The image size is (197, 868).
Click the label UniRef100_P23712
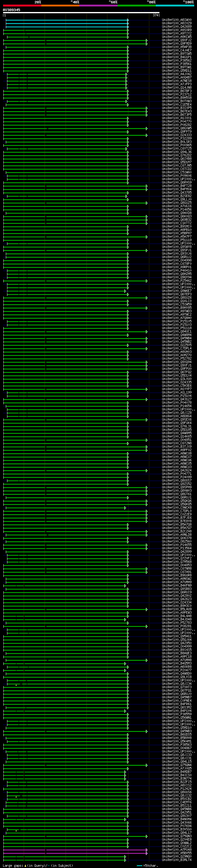point(177,94)
